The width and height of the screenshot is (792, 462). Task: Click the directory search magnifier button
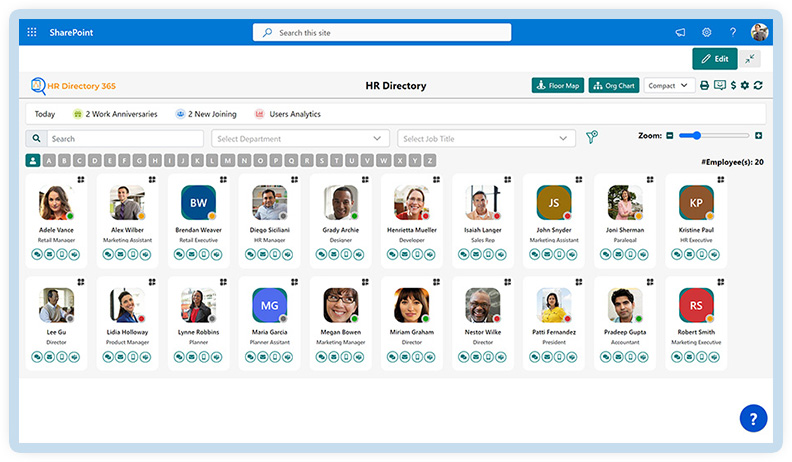click(x=36, y=138)
